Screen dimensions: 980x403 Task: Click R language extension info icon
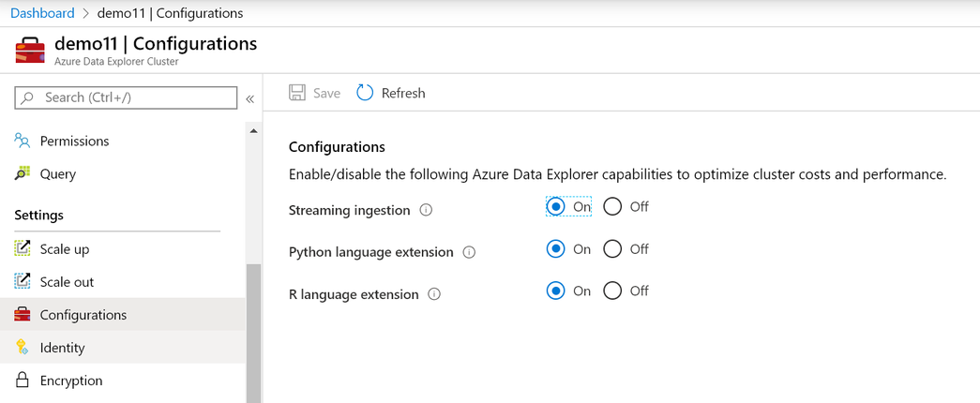[434, 294]
